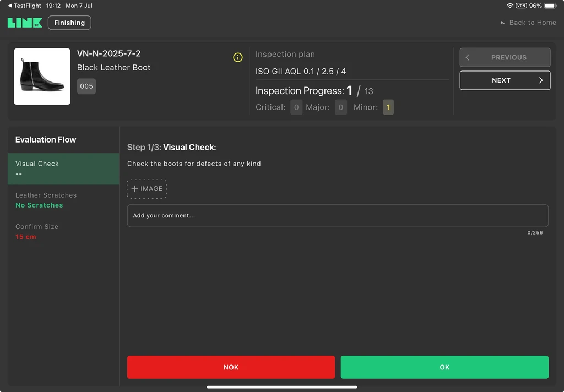Image resolution: width=564 pixels, height=392 pixels.
Task: Open the black leather boot thumbnail
Action: pos(42,77)
